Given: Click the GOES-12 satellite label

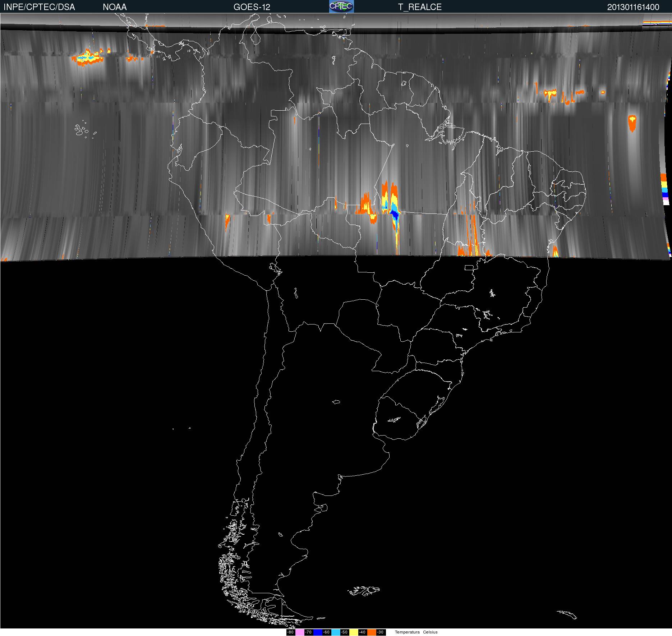Looking at the screenshot, I should 252,7.
